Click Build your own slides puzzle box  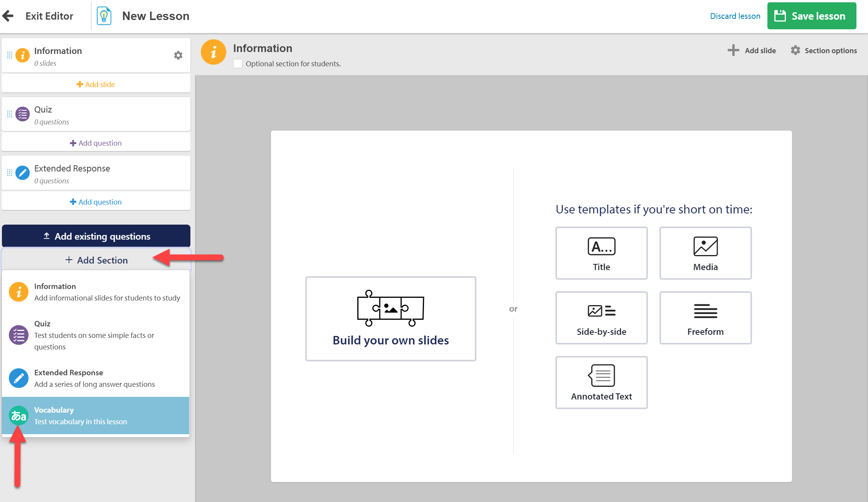391,319
